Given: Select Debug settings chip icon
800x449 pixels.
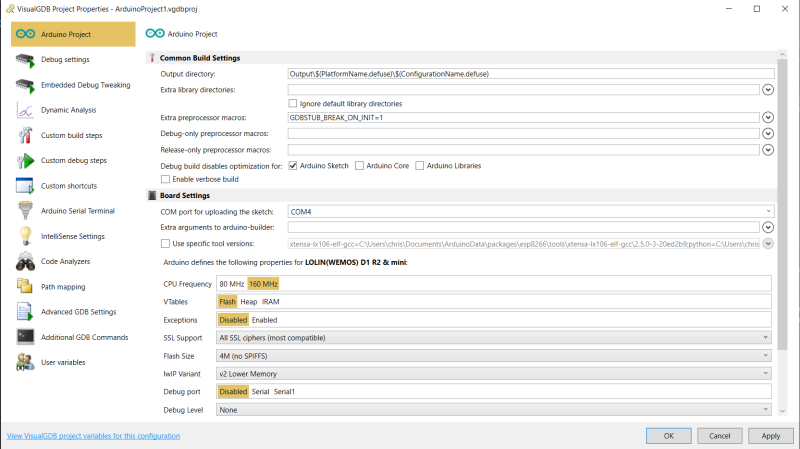Looking at the screenshot, I should click(25, 60).
